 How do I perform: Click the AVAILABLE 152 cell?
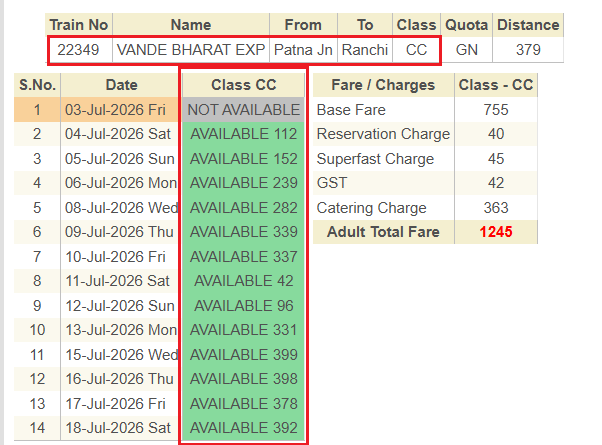point(243,159)
